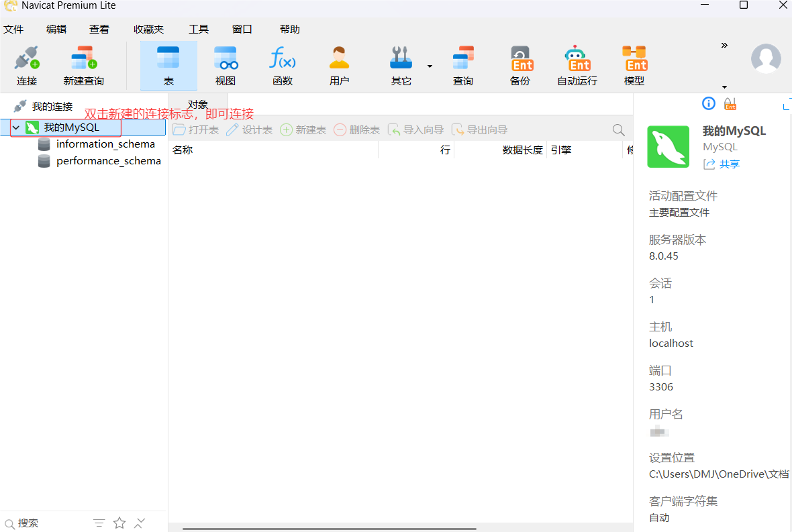Switch to 视图 (View) objects
Screen dimensions: 792x532
click(x=226, y=66)
